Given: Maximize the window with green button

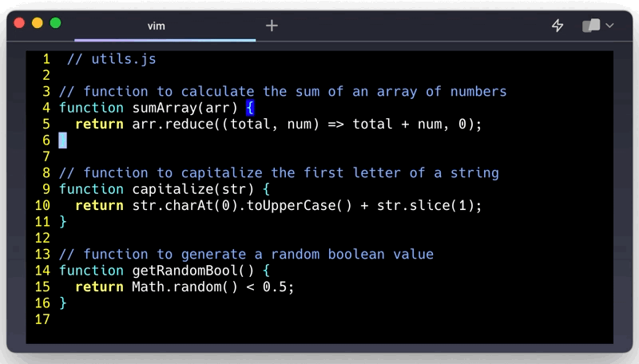Looking at the screenshot, I should 55,23.
